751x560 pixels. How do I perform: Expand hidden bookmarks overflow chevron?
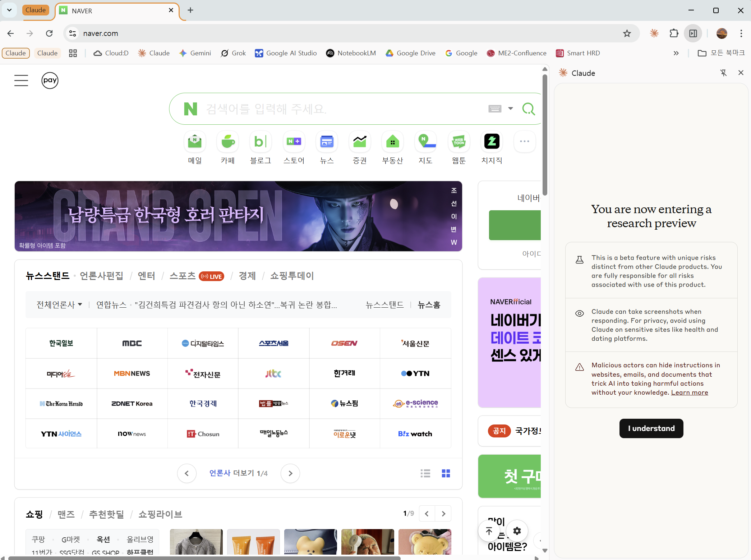[x=676, y=53]
